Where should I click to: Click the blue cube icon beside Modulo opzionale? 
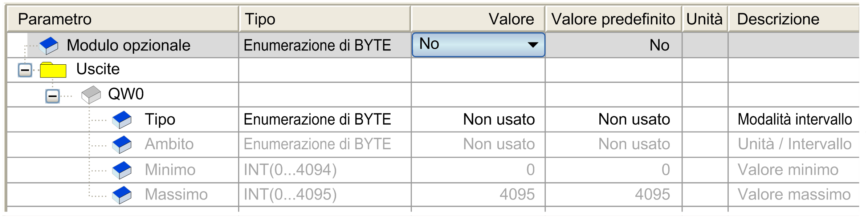click(x=49, y=46)
